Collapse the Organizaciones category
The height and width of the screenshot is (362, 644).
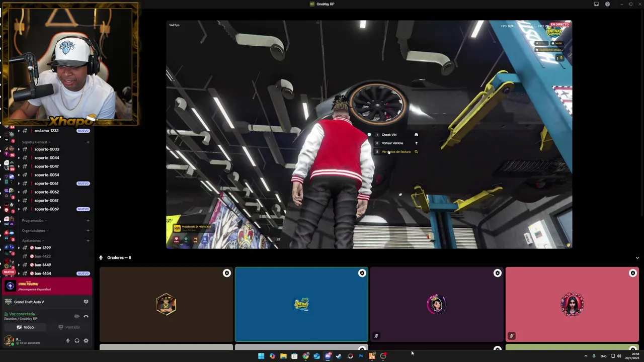35,231
